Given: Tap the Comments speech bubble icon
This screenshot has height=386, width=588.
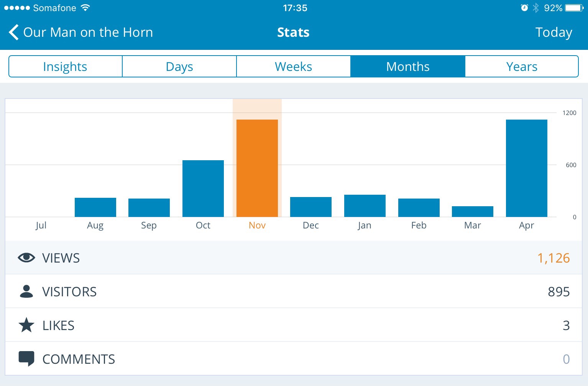Looking at the screenshot, I should tap(26, 359).
